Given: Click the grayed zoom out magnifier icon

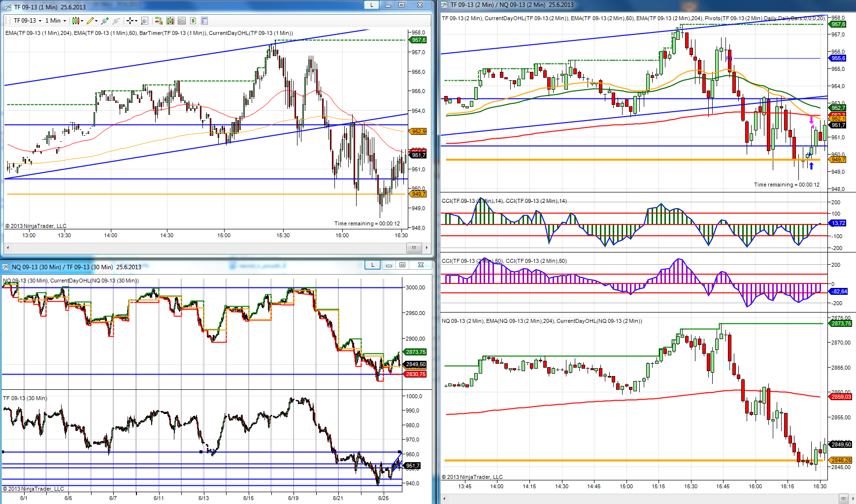Looking at the screenshot, I should [116, 21].
